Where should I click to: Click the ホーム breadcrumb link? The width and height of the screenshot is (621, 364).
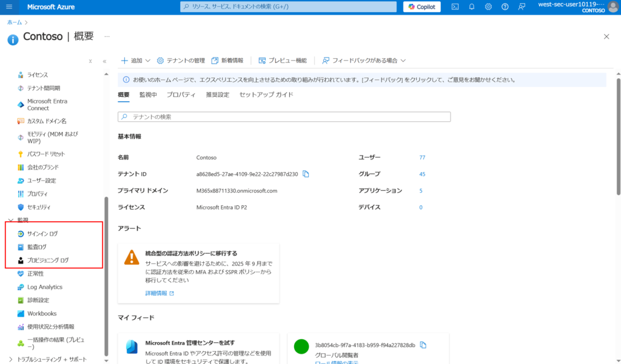15,22
